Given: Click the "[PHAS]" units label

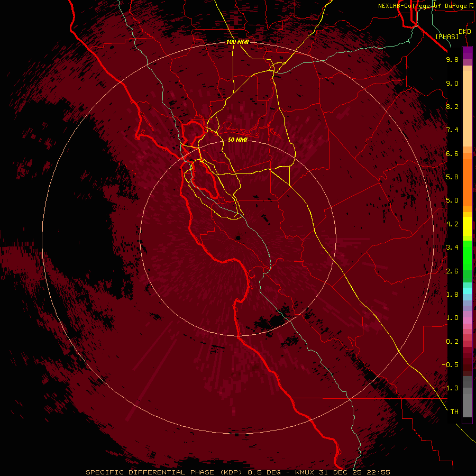Looking at the screenshot, I should [447, 36].
